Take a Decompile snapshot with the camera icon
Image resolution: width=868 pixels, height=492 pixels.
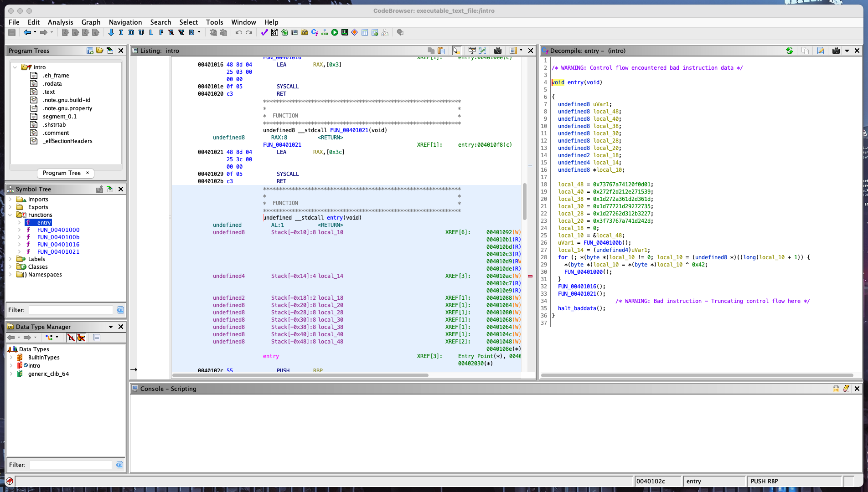tap(836, 51)
